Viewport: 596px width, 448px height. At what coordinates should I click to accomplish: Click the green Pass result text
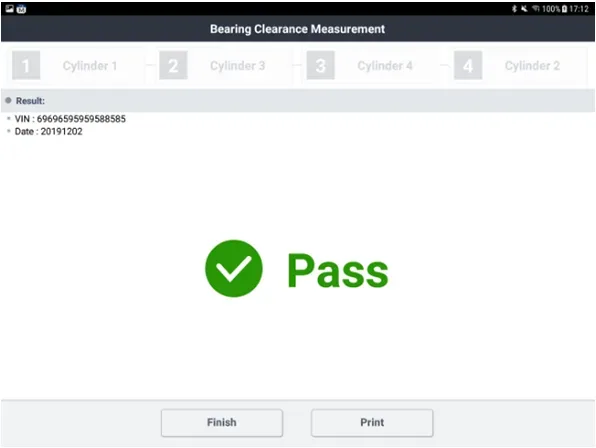point(338,270)
